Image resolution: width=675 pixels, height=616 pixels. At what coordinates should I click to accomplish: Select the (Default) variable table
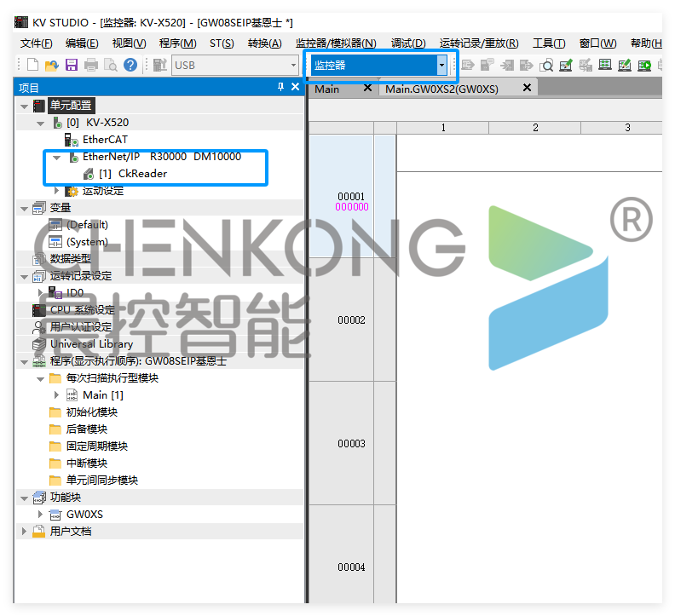pyautogui.click(x=88, y=225)
